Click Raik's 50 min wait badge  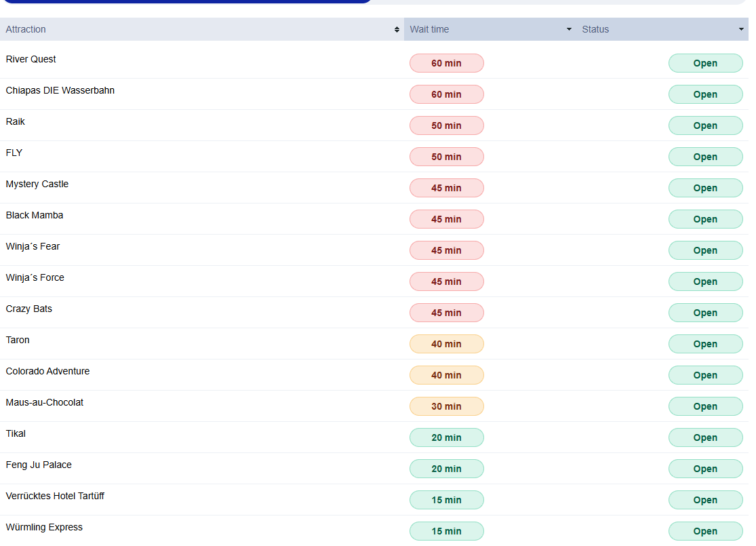[x=446, y=125]
